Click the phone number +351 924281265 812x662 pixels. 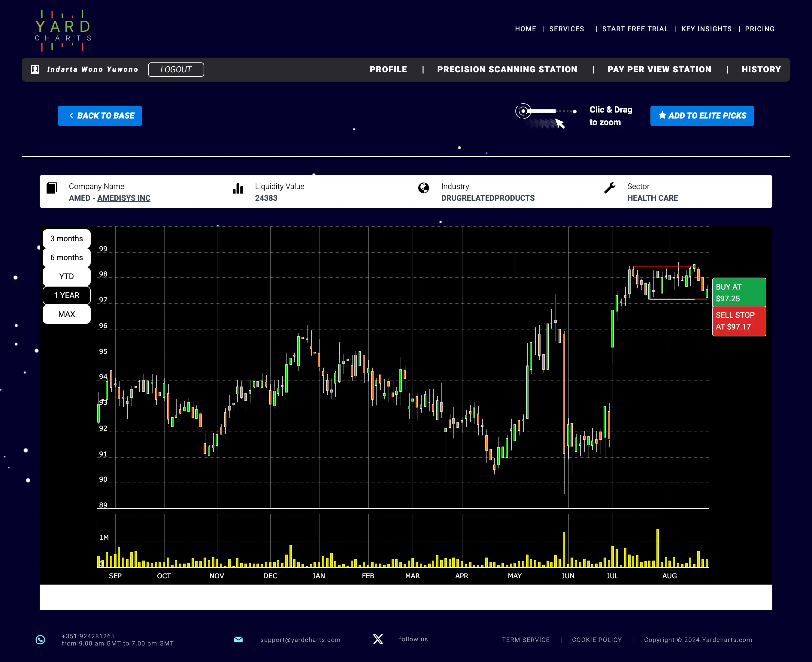click(88, 636)
